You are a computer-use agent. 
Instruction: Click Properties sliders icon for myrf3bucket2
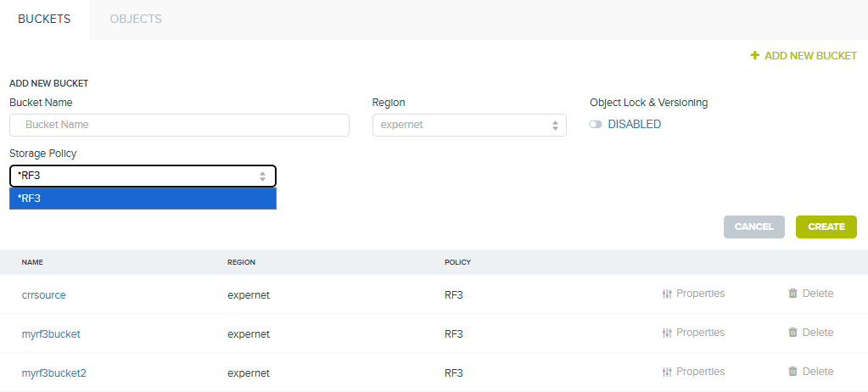pos(667,372)
